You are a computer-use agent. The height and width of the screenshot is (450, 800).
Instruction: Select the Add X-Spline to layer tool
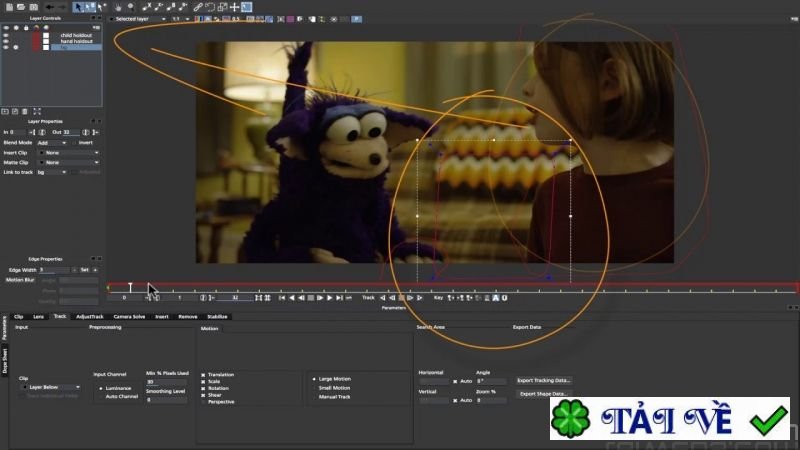coord(159,7)
